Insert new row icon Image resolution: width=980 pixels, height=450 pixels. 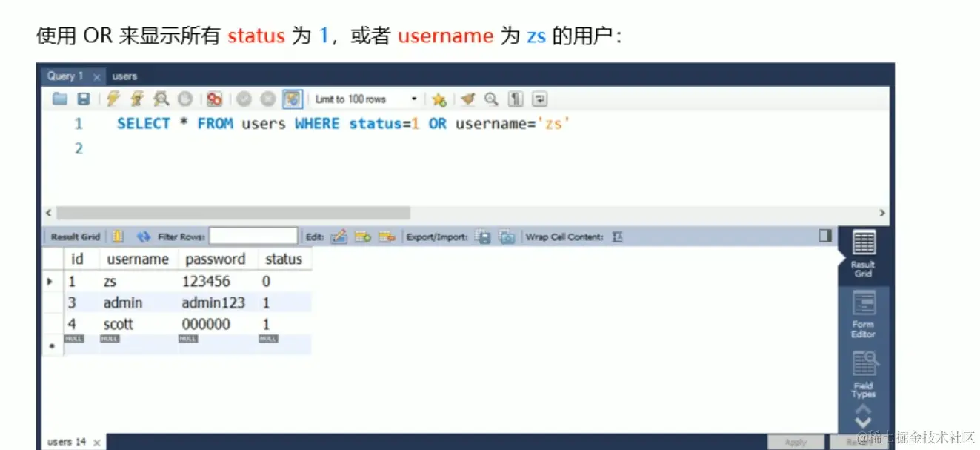363,236
